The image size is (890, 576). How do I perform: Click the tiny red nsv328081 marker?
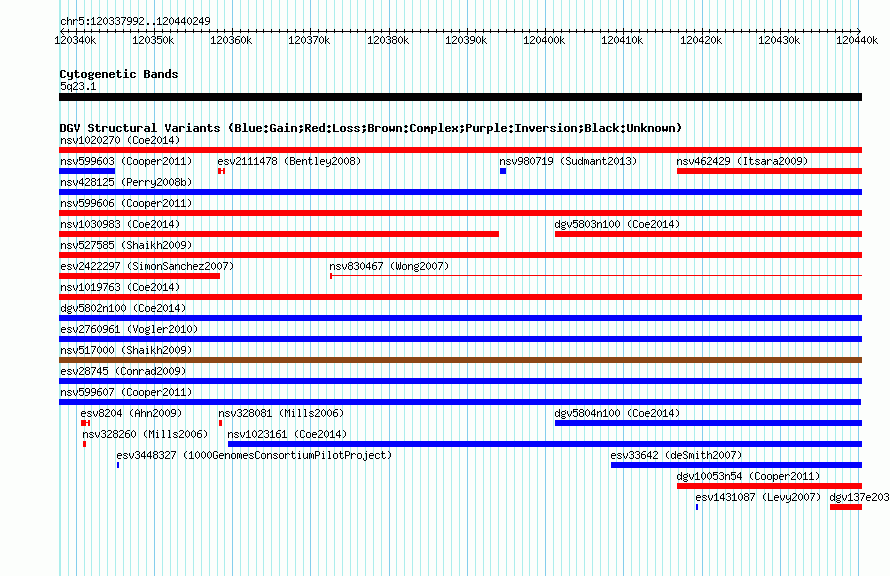pos(220,423)
